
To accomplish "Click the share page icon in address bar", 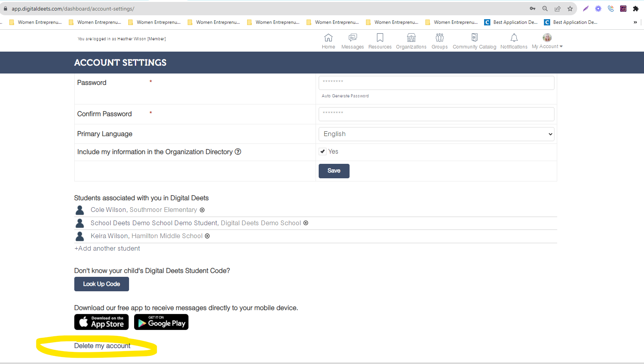I will pos(558,9).
